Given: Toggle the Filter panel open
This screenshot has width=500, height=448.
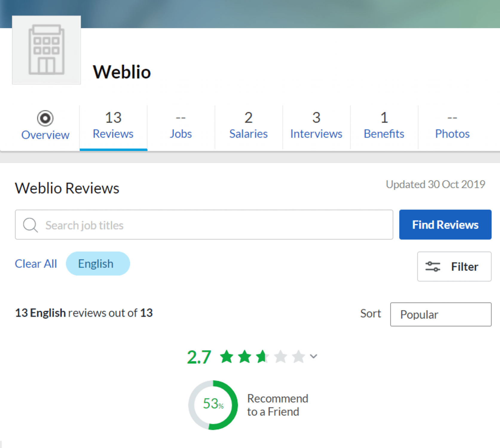Looking at the screenshot, I should pyautogui.click(x=454, y=267).
